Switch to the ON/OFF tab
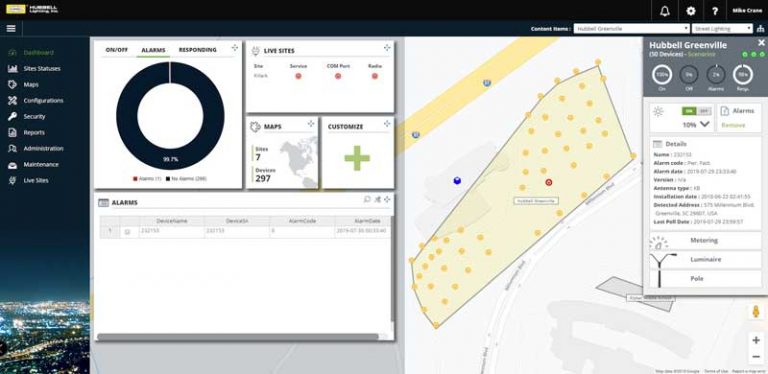The height and width of the screenshot is (374, 768). pyautogui.click(x=117, y=50)
